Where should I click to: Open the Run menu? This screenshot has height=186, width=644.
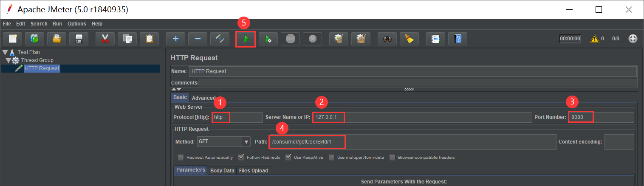coord(57,24)
